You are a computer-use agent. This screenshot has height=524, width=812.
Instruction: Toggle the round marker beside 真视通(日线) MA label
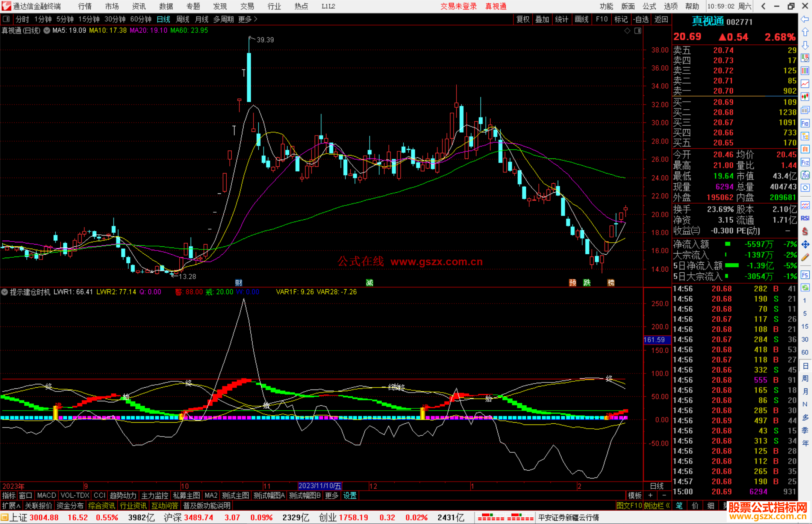tap(47, 30)
